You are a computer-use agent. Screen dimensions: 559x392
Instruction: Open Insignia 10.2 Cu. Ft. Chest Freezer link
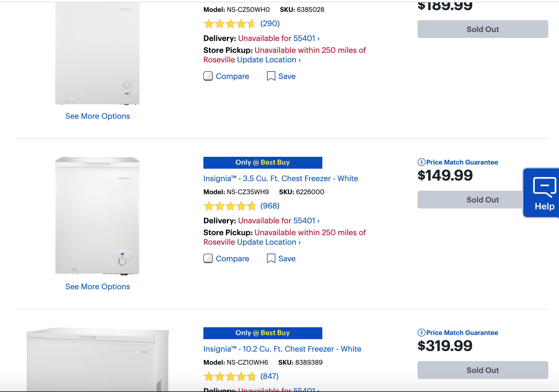tap(282, 349)
